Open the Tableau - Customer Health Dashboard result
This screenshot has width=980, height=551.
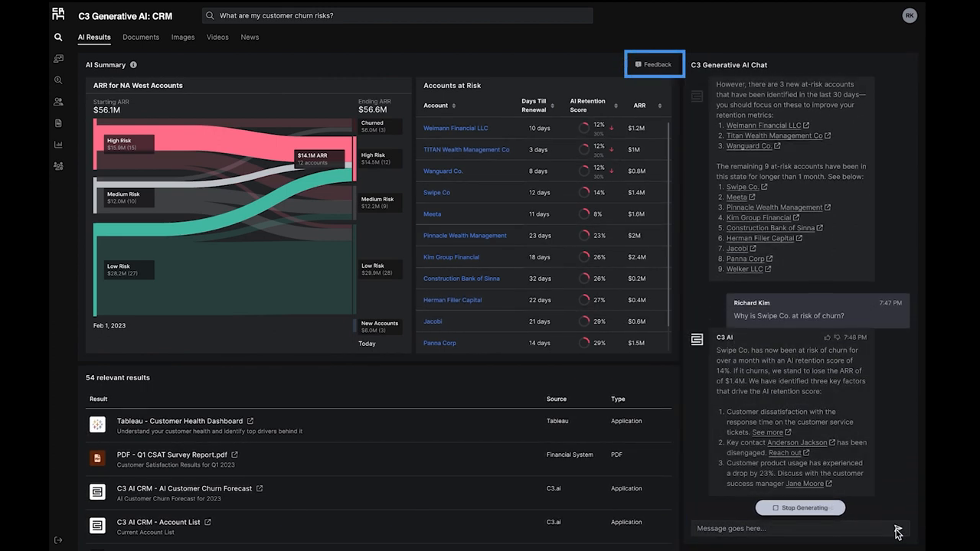point(180,421)
